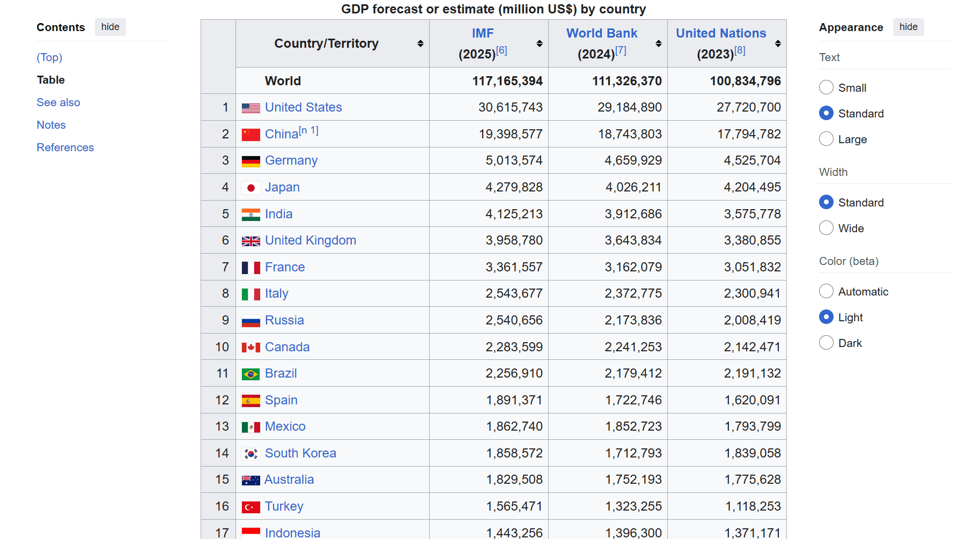Sort by the IMF column arrows
Screen dimensions: 980x539
point(540,43)
